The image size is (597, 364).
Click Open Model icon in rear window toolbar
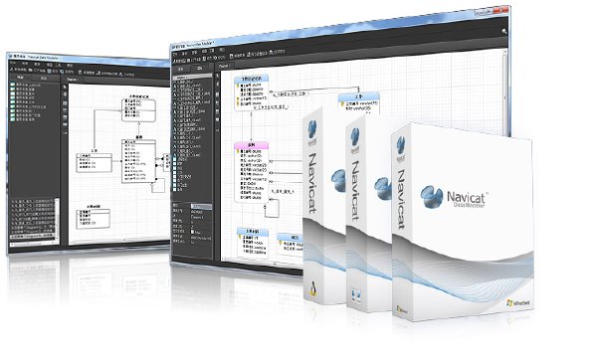(x=30, y=70)
